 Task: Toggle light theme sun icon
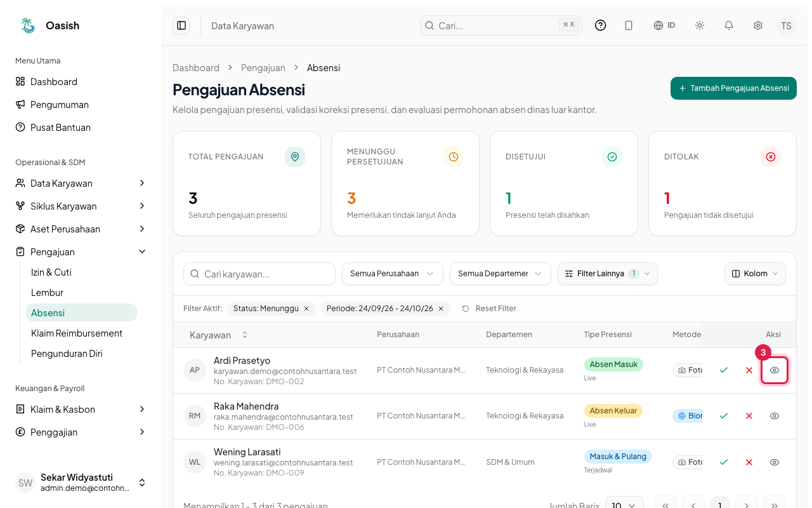tap(700, 25)
